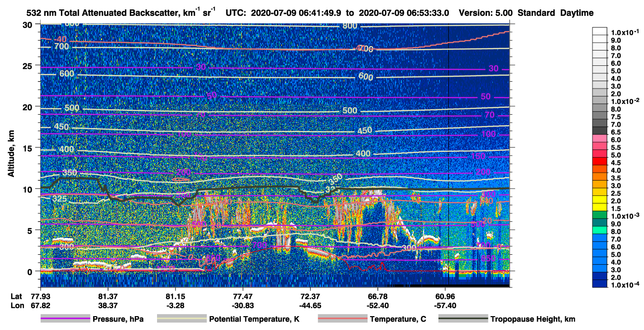Image resolution: width=644 pixels, height=330 pixels.
Task: Click longitude value -44.65
Action: 310,306
